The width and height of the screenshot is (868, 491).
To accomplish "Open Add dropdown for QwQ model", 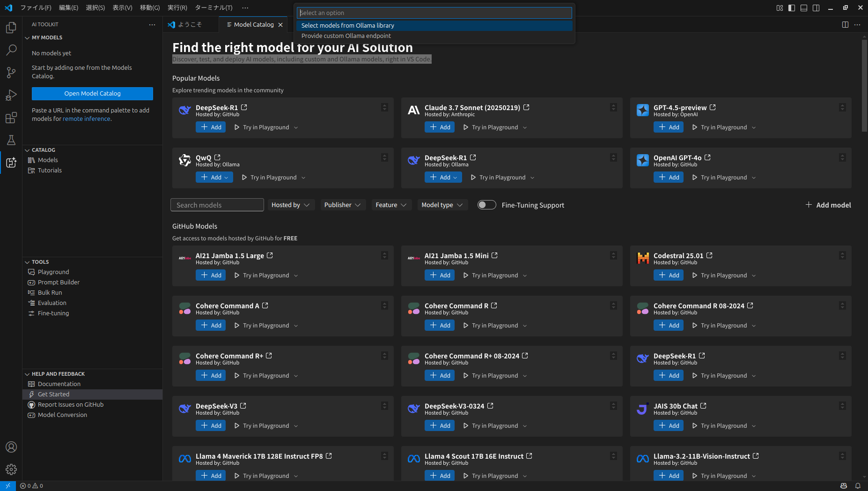I will point(226,178).
